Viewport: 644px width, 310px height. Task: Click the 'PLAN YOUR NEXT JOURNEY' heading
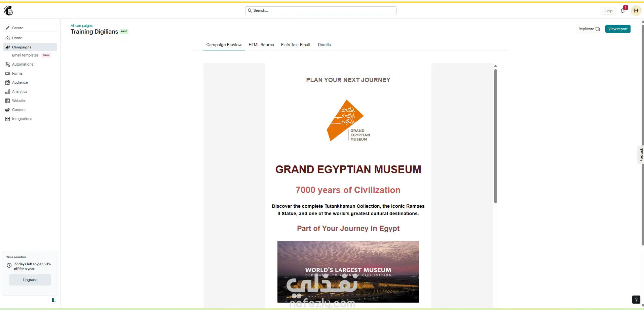point(348,80)
